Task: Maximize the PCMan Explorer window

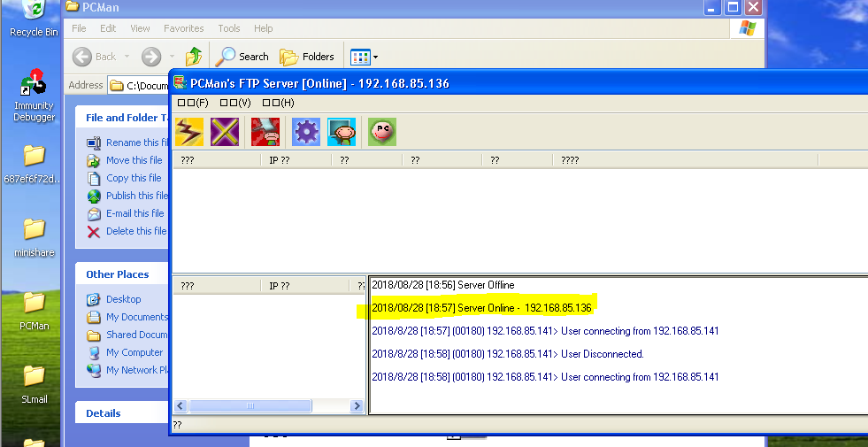Action: [733, 7]
